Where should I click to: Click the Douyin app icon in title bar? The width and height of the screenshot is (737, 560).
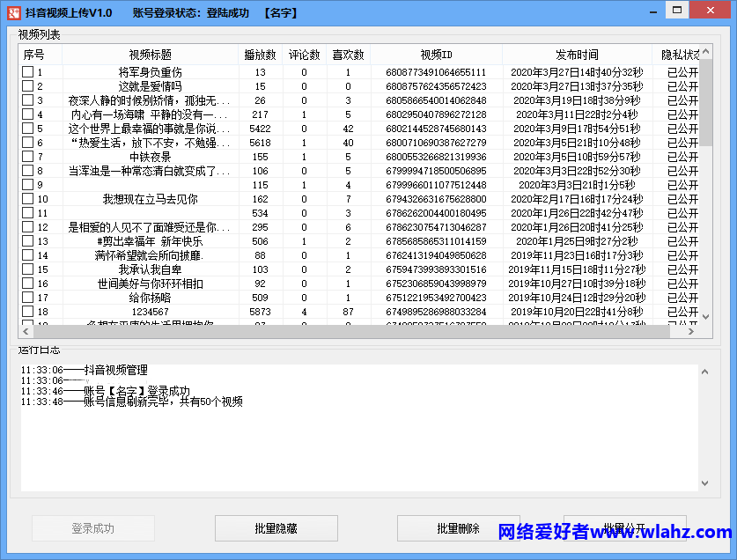click(x=13, y=12)
